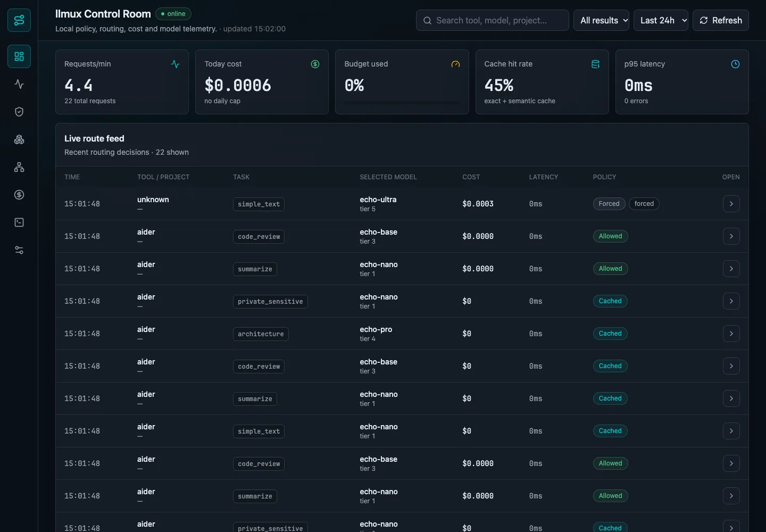The height and width of the screenshot is (532, 766).
Task: Open the activity pulse page in the sidebar
Action: coord(19,84)
